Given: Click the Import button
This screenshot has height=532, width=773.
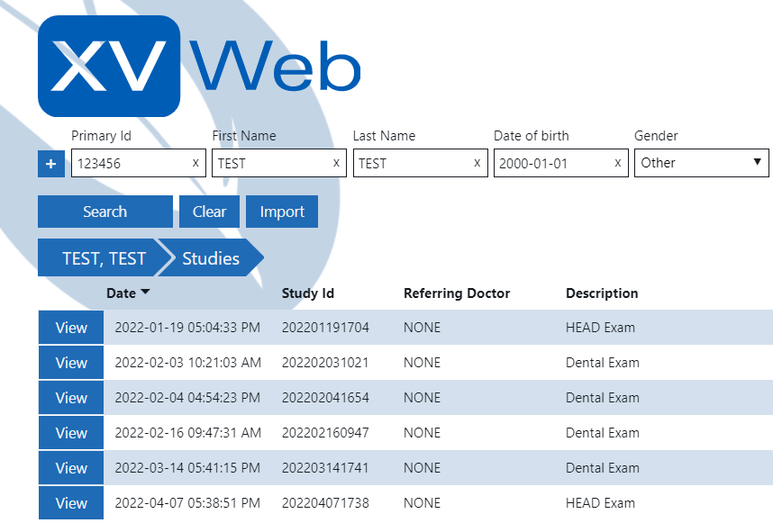Looking at the screenshot, I should pos(281,211).
